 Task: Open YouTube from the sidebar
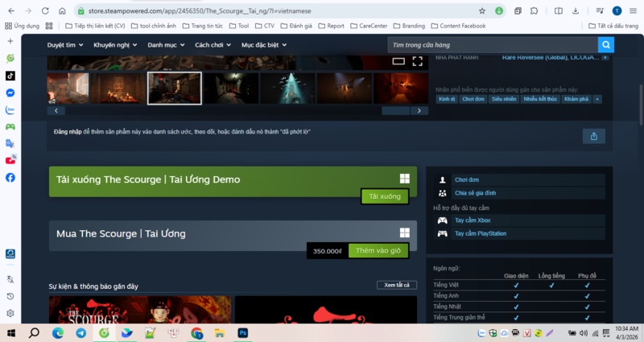point(10,160)
